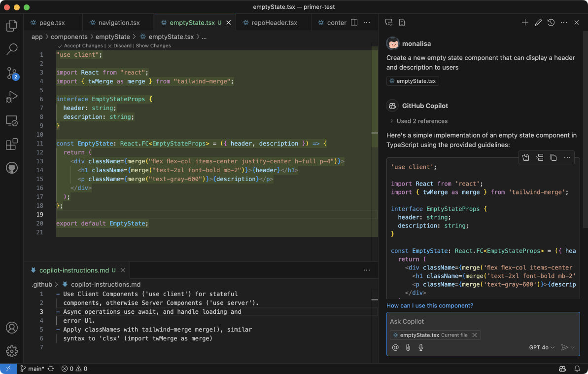The height and width of the screenshot is (374, 588).
Task: Open Source Control showing 2 pending changes
Action: click(11, 73)
